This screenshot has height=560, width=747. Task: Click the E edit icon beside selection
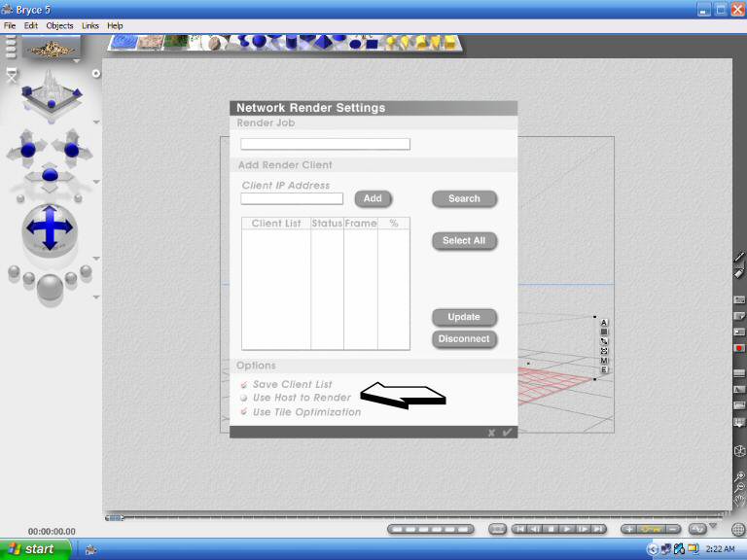(604, 370)
